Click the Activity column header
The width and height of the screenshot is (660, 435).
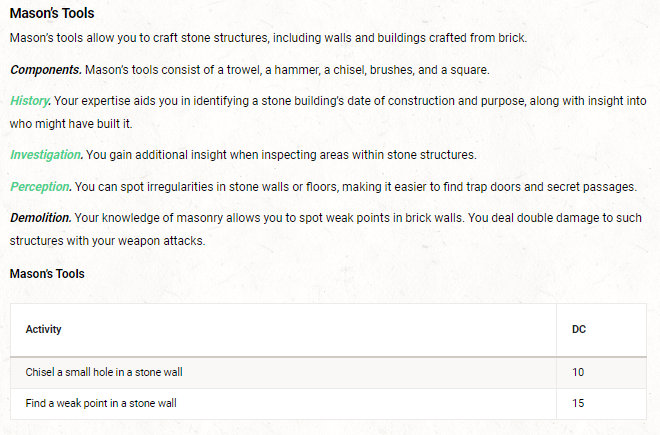point(44,329)
